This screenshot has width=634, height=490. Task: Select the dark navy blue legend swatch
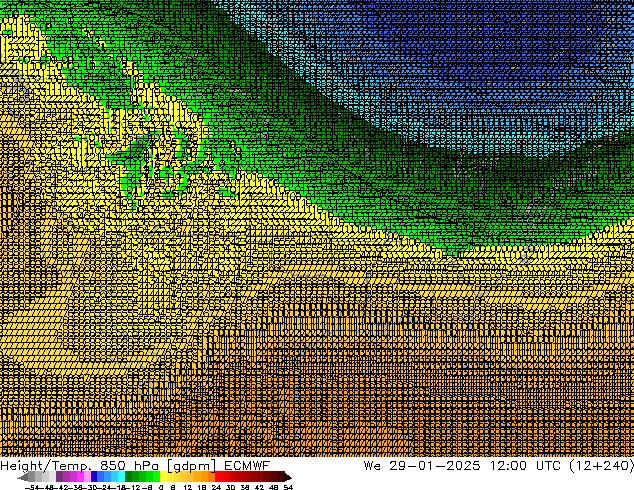94,477
